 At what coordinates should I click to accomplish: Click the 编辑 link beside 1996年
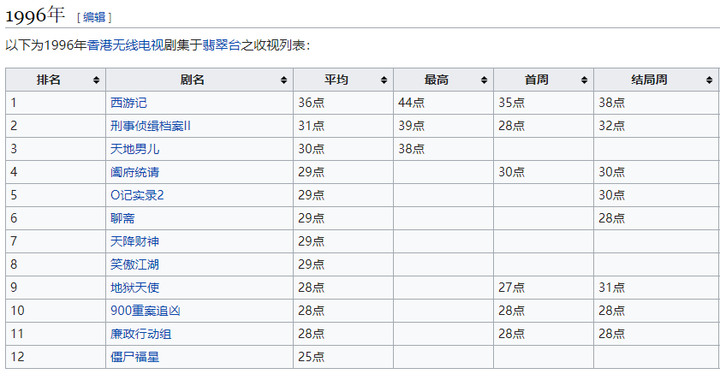tap(94, 17)
